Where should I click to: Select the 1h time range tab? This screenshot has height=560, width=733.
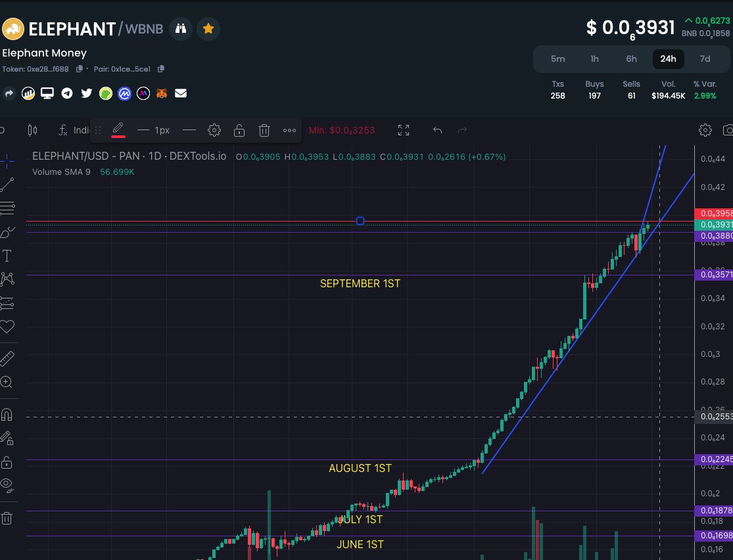[595, 59]
